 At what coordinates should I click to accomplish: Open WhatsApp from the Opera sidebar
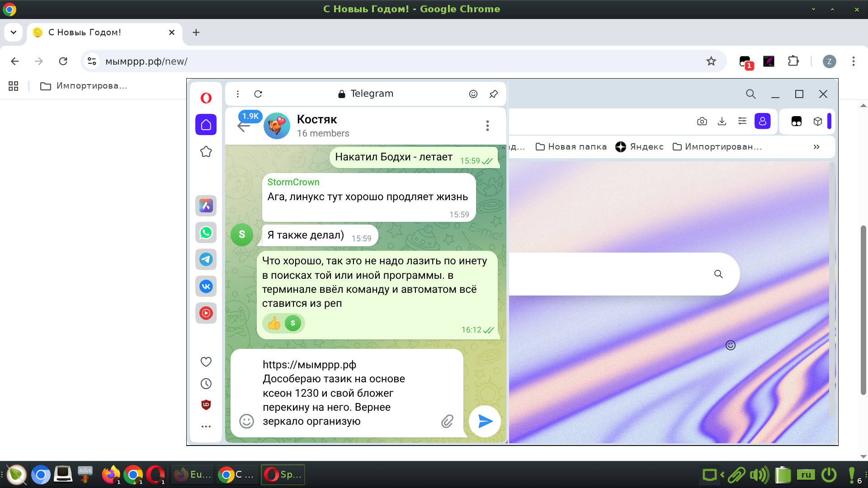[206, 233]
